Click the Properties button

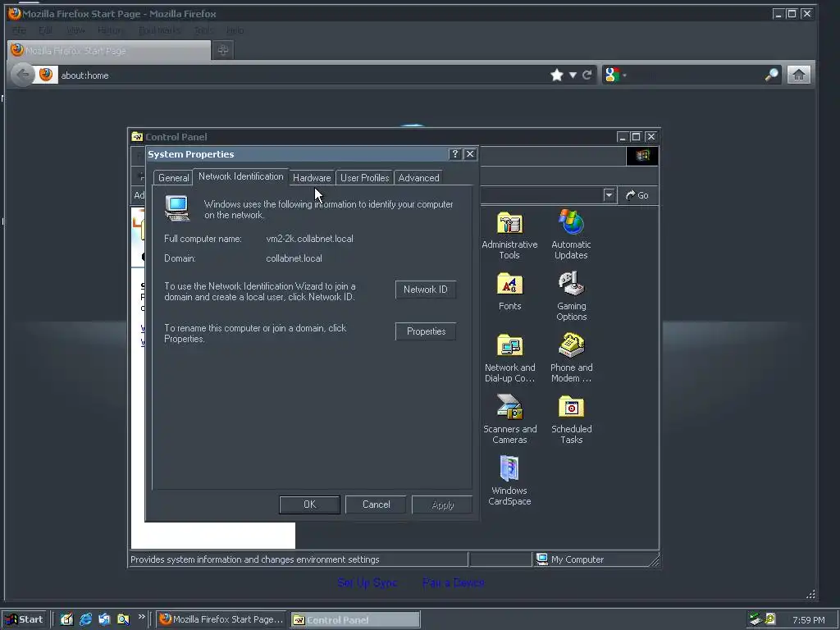point(426,331)
